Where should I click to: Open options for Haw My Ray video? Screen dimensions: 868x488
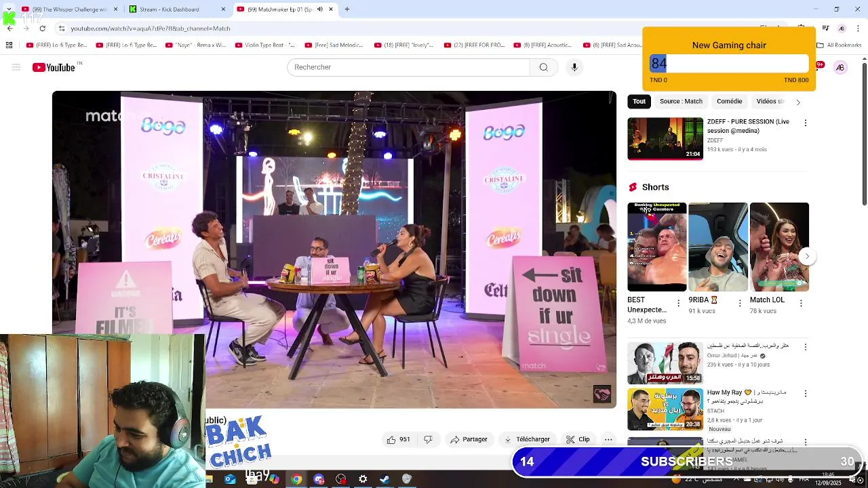(x=806, y=394)
